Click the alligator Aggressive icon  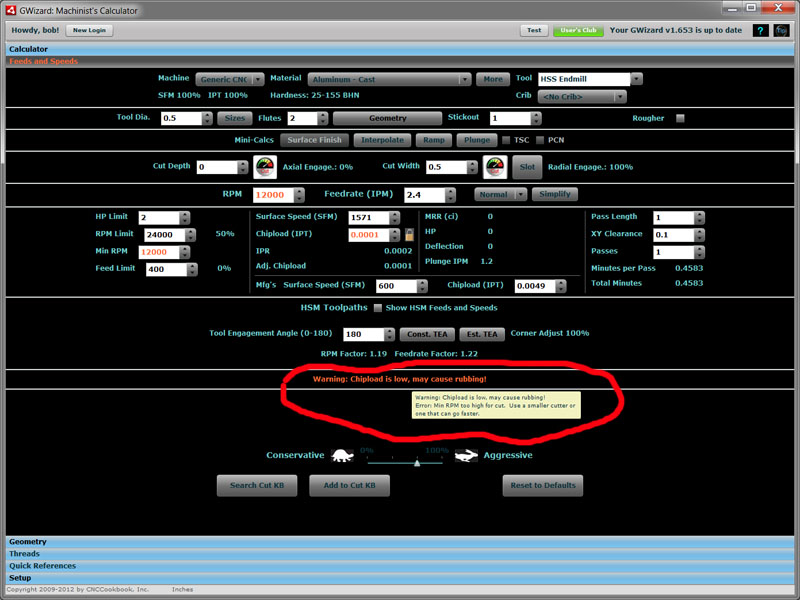(465, 454)
